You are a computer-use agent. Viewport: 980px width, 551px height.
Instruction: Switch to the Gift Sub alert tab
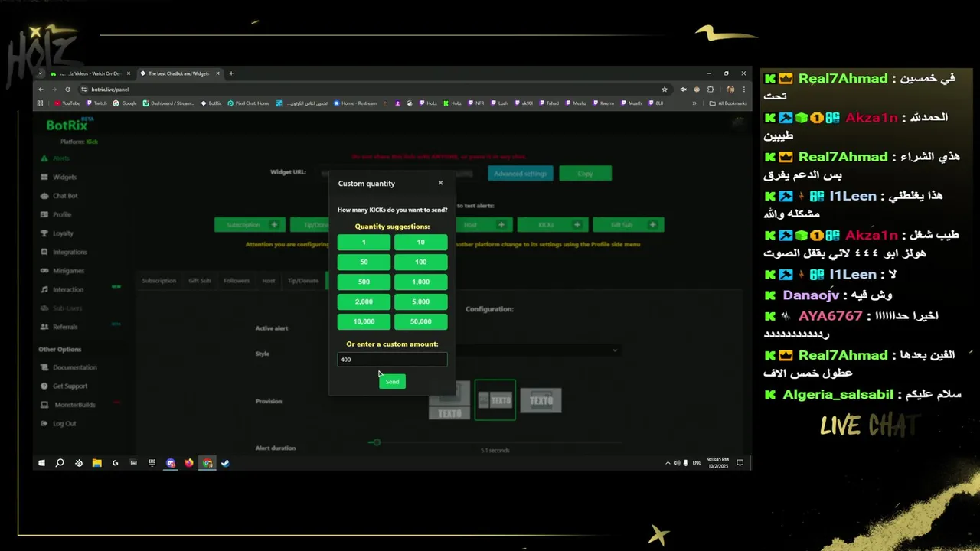(200, 281)
